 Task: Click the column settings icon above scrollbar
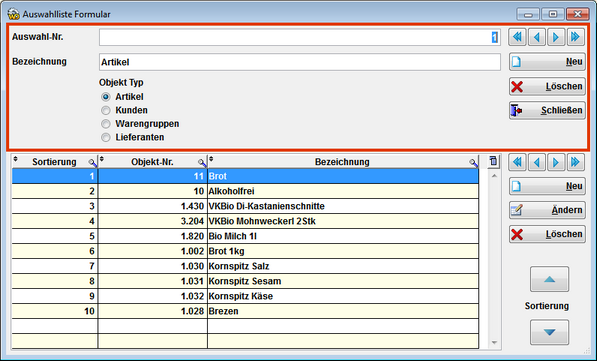pos(493,161)
